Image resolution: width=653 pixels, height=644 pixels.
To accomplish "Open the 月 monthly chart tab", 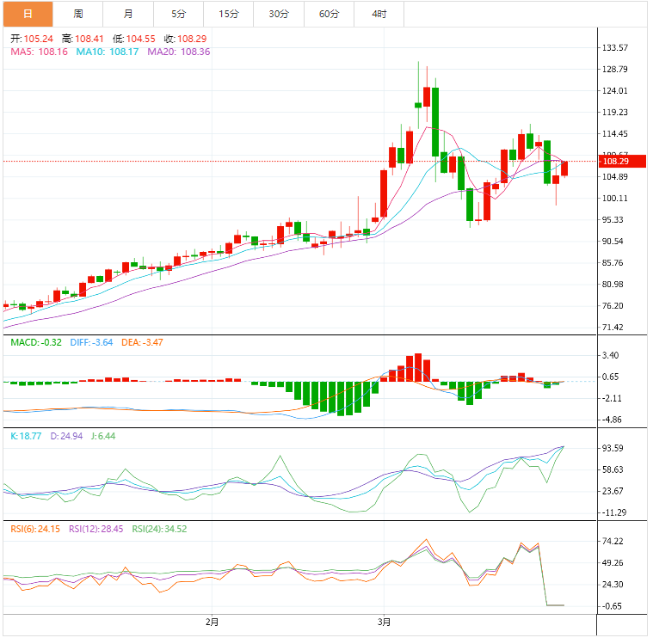I will [128, 14].
